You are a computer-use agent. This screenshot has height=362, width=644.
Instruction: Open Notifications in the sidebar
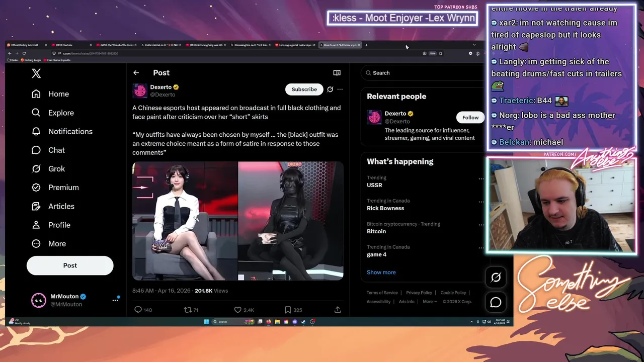pos(62,131)
